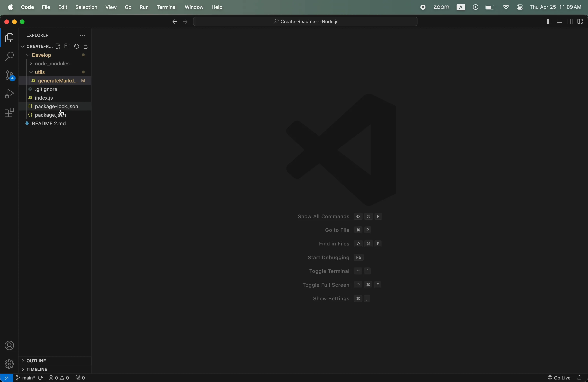Refresh the explorer file list
The width and height of the screenshot is (588, 382).
77,46
